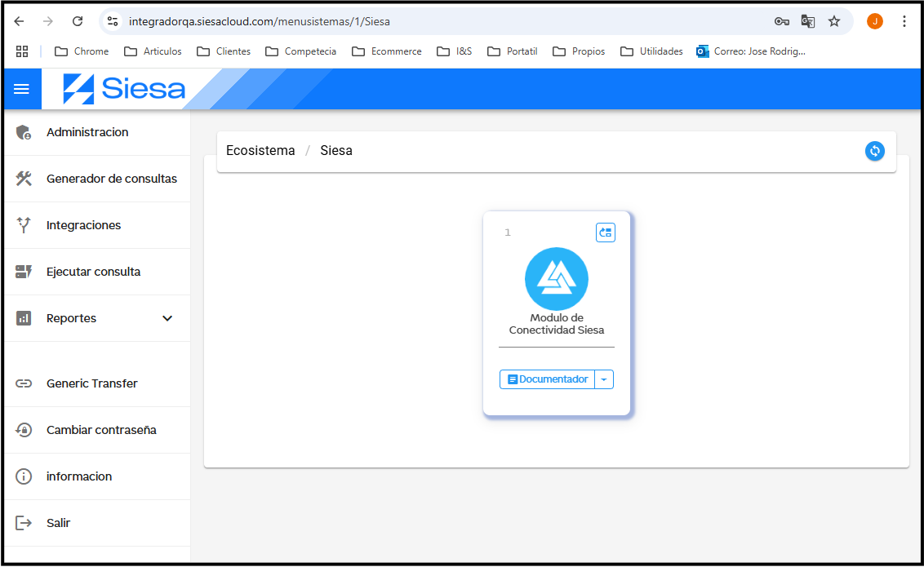Open Administracion in the sidebar
Viewport: 924px width, 567px height.
[x=87, y=132]
